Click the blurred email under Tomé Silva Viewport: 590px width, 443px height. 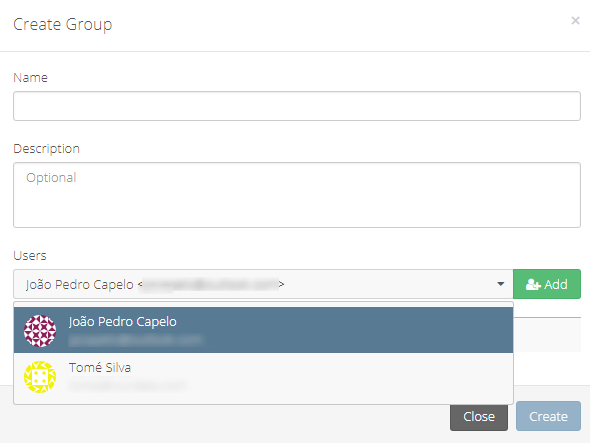[x=127, y=386]
